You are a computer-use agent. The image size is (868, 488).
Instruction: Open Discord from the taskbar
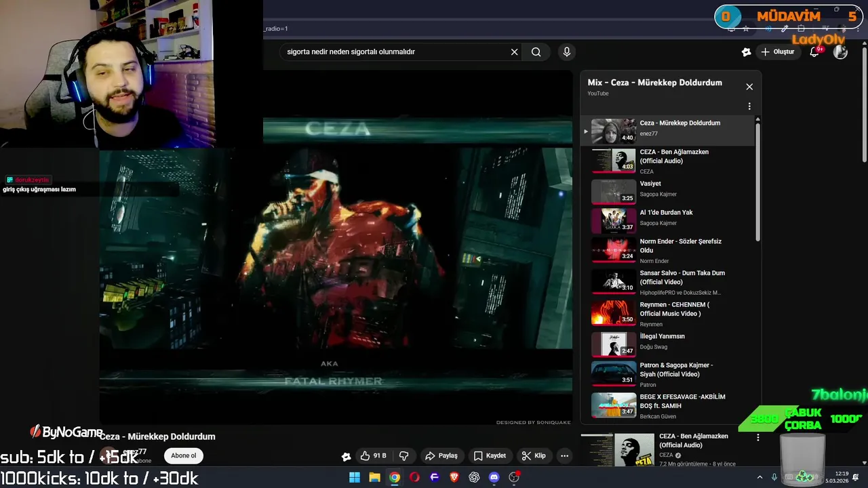point(494,477)
